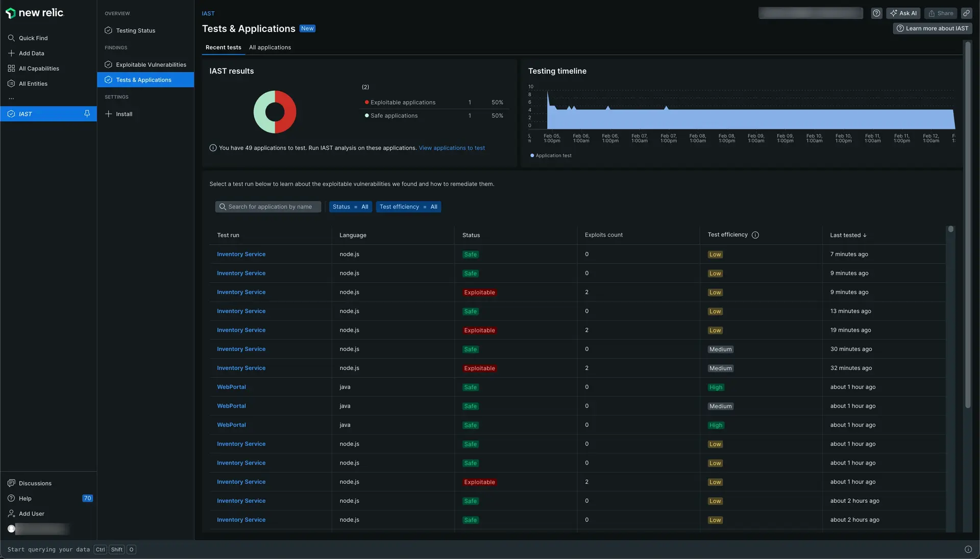Sort table by Exploits count header

603,235
